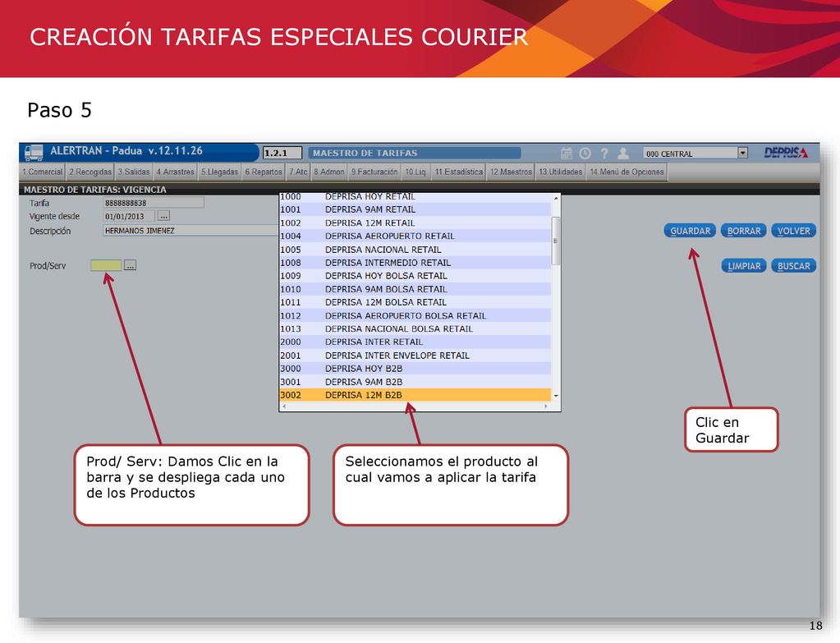
Task: Click the clock icon in header
Action: coord(585,154)
